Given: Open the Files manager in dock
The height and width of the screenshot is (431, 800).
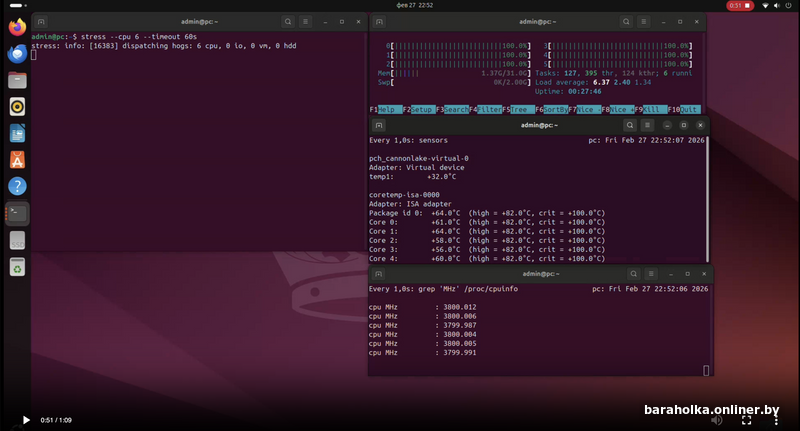Looking at the screenshot, I should pos(17,81).
